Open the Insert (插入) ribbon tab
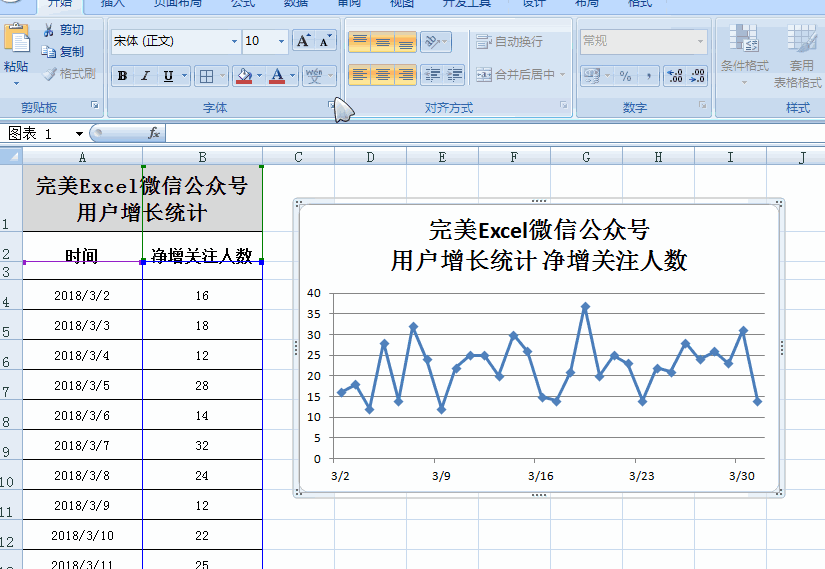825x569 pixels. point(113,3)
